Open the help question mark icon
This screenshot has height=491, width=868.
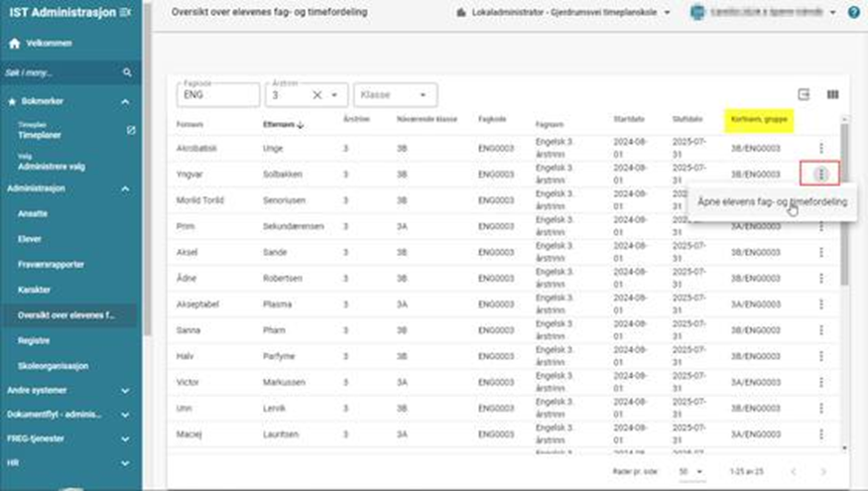pos(854,13)
